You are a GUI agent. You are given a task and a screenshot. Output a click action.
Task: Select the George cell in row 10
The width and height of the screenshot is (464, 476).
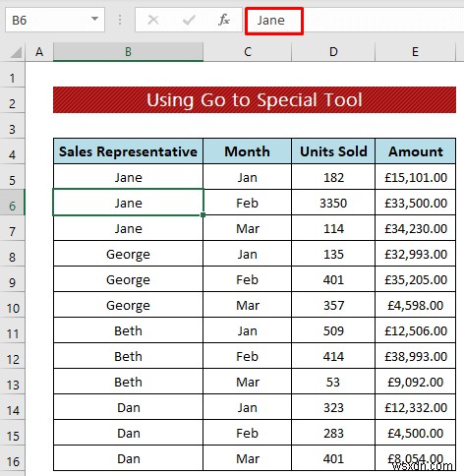click(128, 305)
